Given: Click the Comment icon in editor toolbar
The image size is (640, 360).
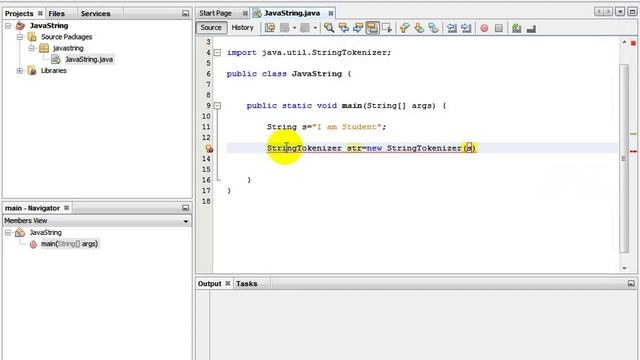Looking at the screenshot, I should [x=517, y=28].
